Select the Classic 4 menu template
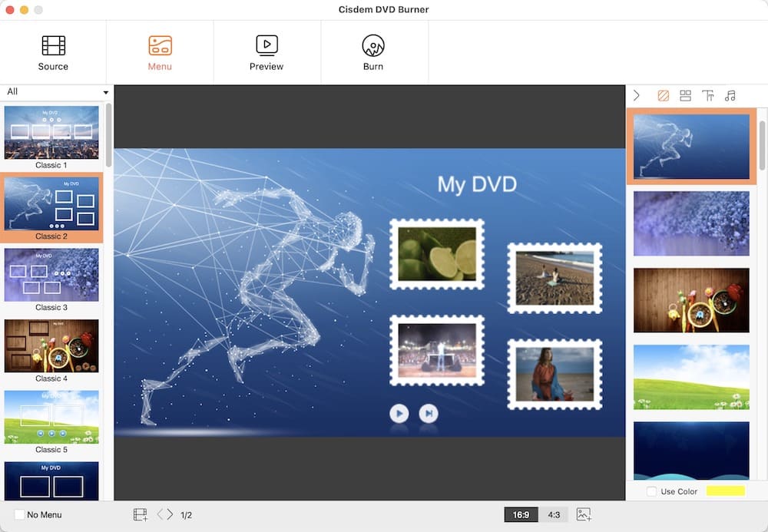 point(51,346)
